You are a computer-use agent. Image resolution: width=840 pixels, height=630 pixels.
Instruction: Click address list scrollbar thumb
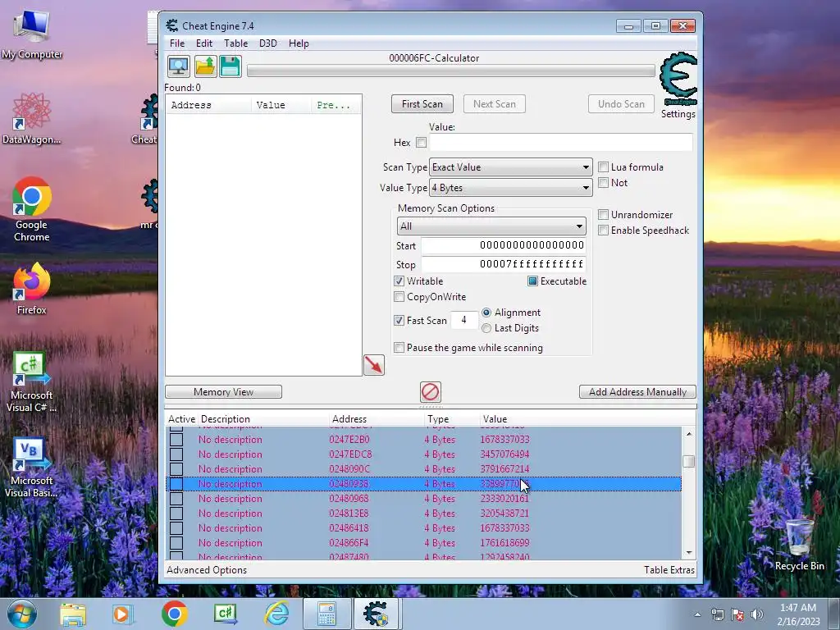689,461
